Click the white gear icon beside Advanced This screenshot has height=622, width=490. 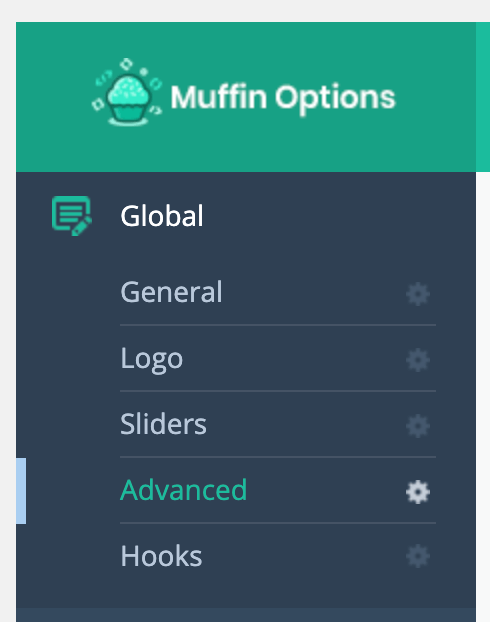click(418, 492)
